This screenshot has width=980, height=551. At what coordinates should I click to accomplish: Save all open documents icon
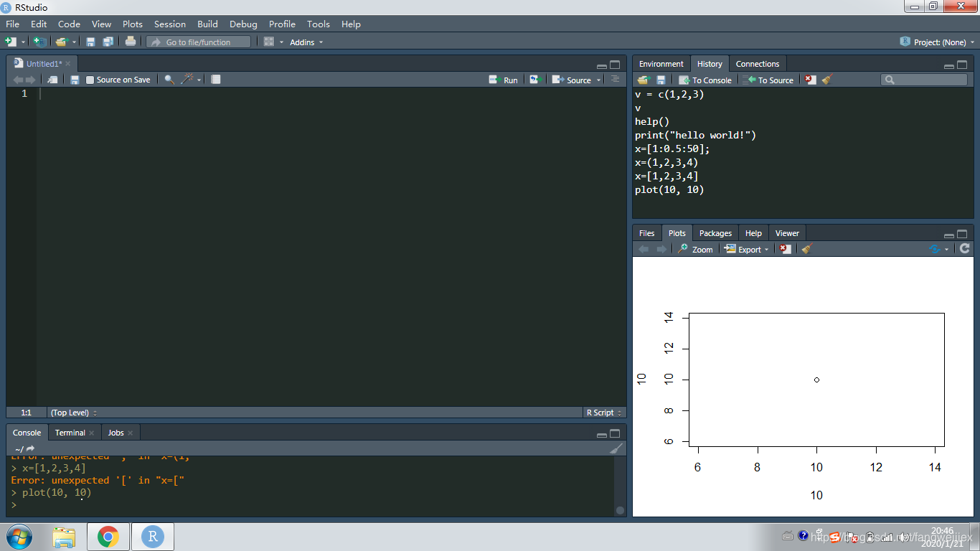(x=108, y=42)
